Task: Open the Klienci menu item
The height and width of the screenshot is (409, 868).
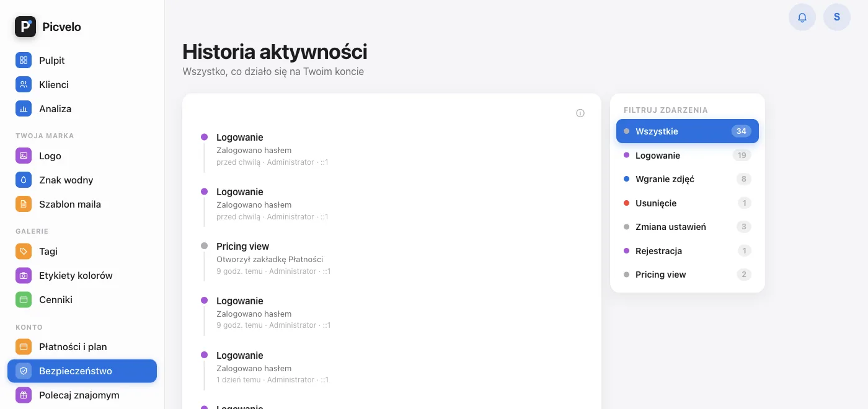Action: [82, 84]
